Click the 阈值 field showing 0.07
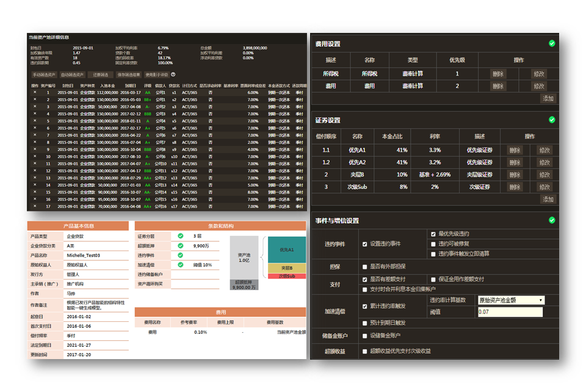586x392 pixels. 510,312
